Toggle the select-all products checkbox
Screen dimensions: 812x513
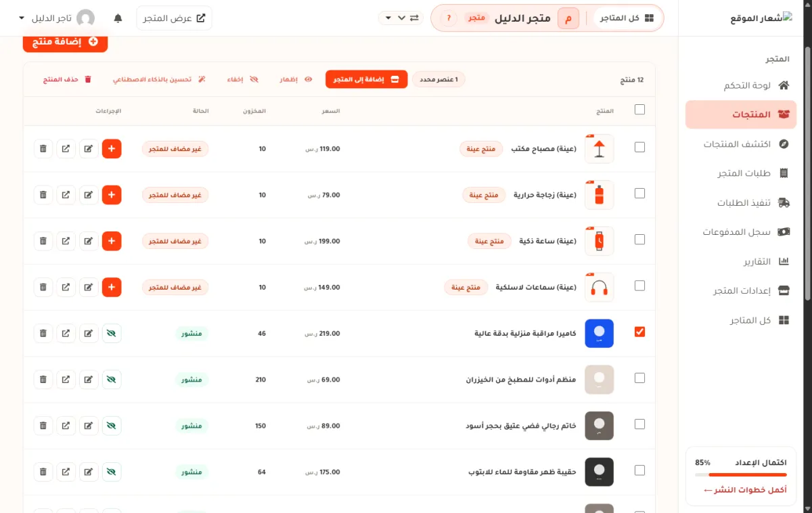pos(639,110)
